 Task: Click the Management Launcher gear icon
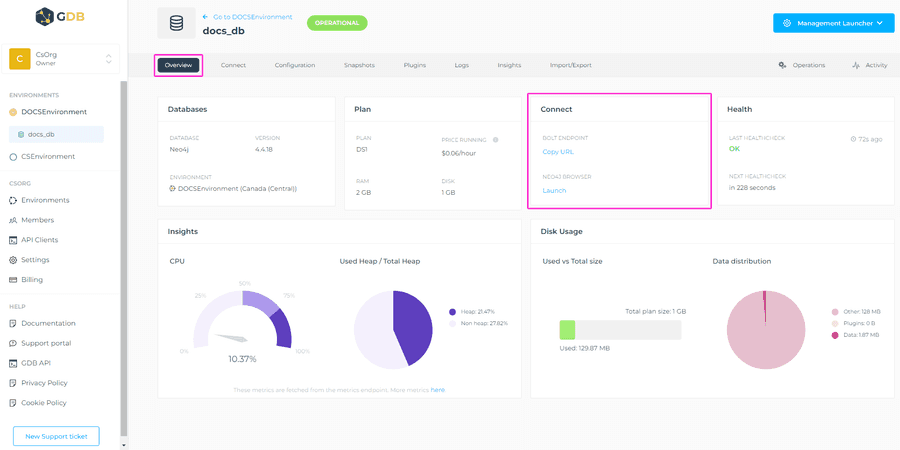click(786, 24)
